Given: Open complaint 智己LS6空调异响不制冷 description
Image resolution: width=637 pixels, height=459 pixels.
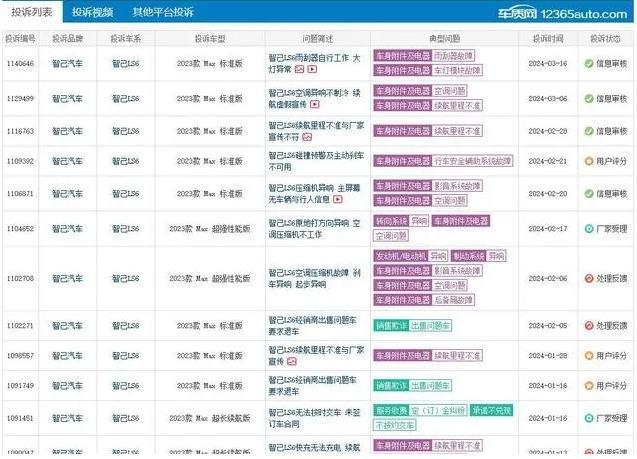Looking at the screenshot, I should coord(314,98).
